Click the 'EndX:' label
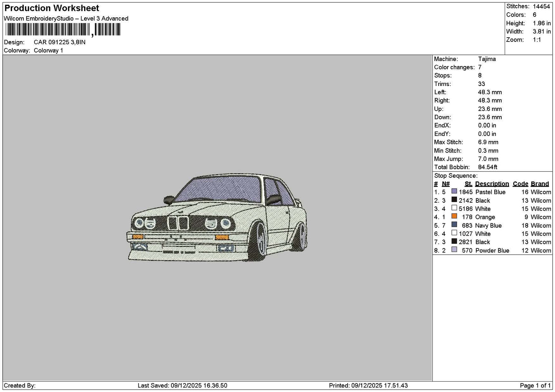Screen dimensions: 555x392 [442, 126]
